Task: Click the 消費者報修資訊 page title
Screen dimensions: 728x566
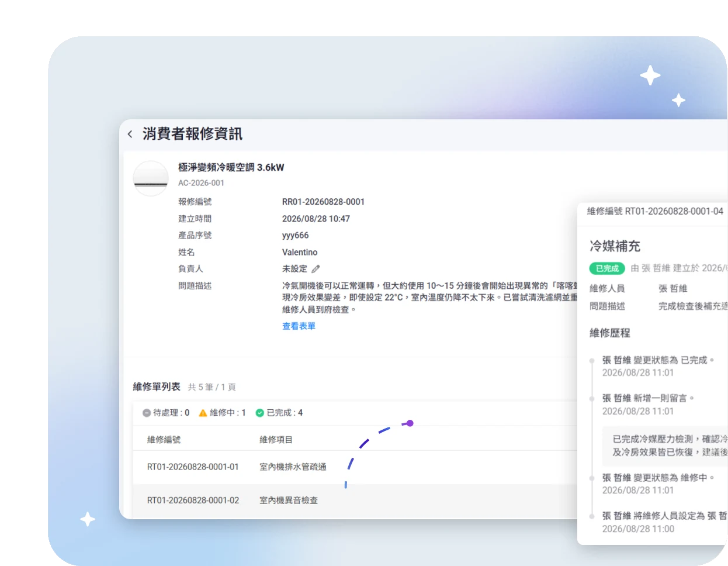Action: pyautogui.click(x=192, y=134)
